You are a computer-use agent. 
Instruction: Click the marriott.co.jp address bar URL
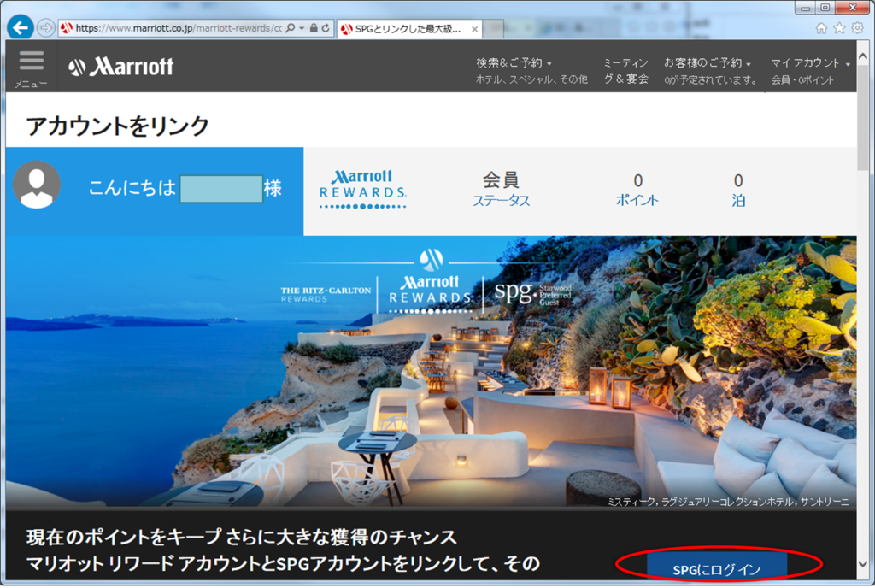179,28
